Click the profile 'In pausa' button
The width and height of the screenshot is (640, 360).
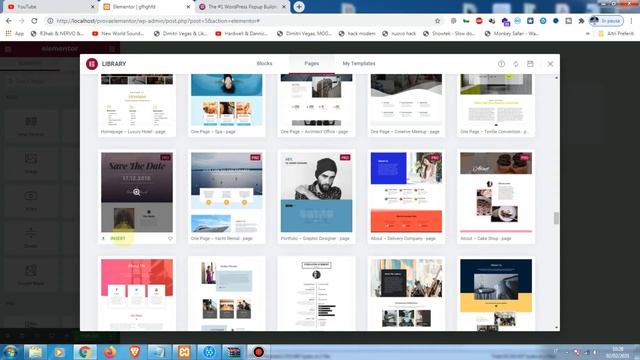point(606,21)
